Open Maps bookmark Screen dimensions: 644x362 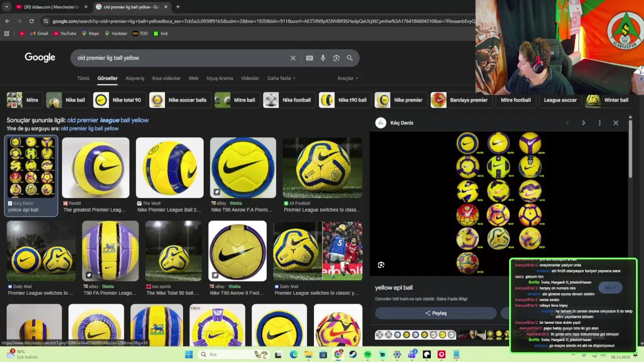(x=90, y=34)
